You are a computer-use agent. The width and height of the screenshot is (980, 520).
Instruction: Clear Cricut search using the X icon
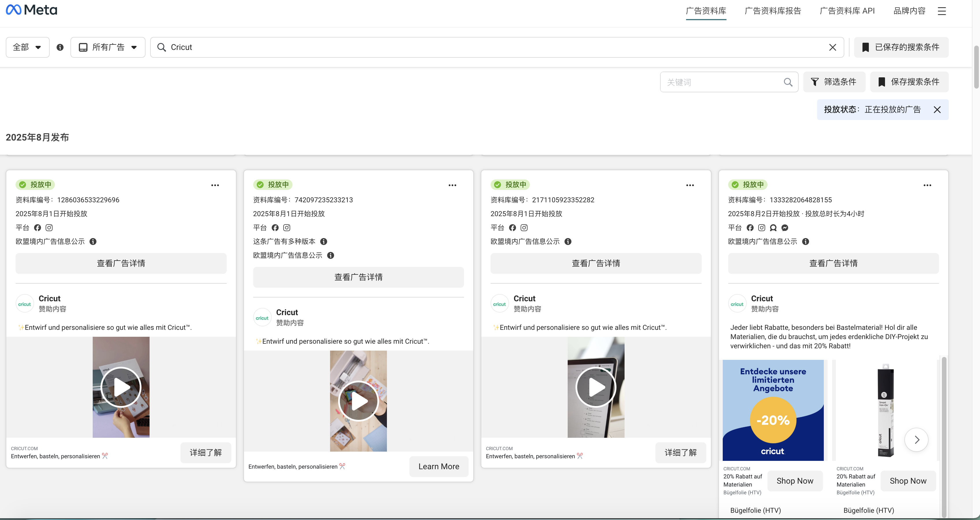(x=833, y=47)
